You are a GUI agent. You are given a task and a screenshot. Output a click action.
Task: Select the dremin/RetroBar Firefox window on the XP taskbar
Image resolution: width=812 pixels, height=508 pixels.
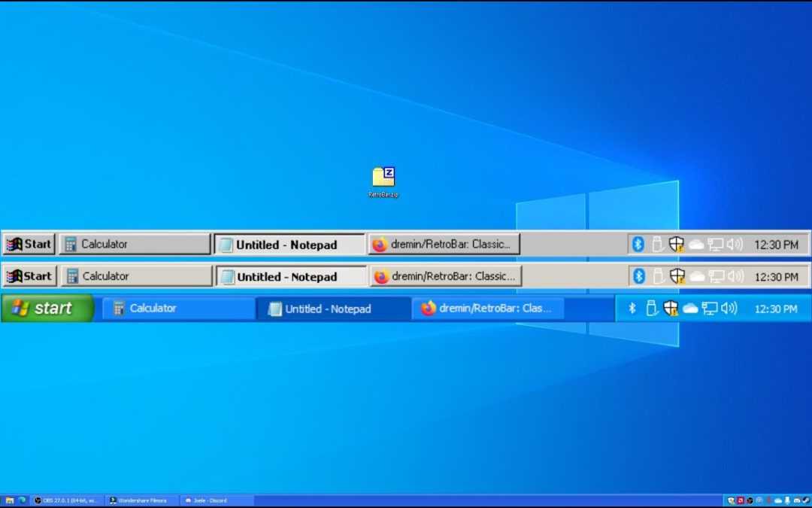pyautogui.click(x=489, y=308)
